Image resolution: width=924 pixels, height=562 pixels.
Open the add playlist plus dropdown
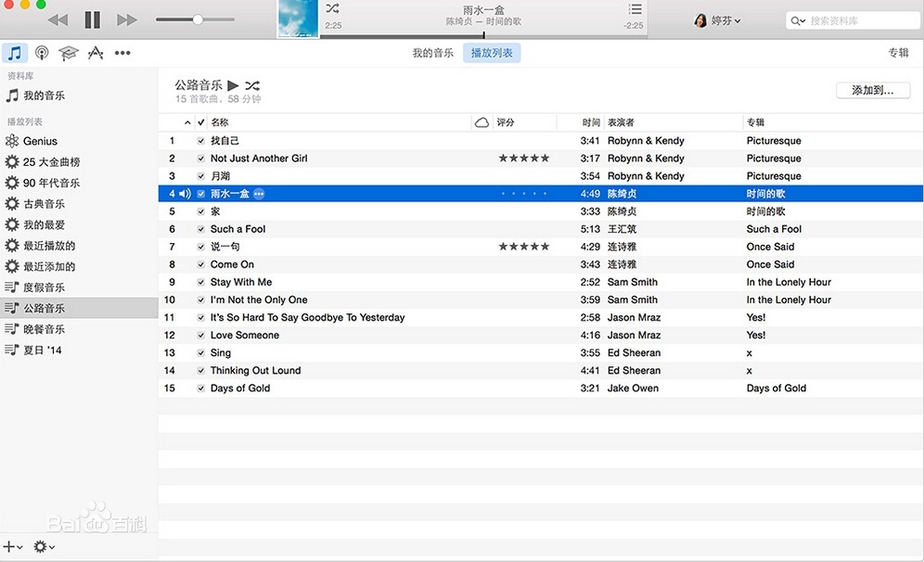pyautogui.click(x=9, y=547)
